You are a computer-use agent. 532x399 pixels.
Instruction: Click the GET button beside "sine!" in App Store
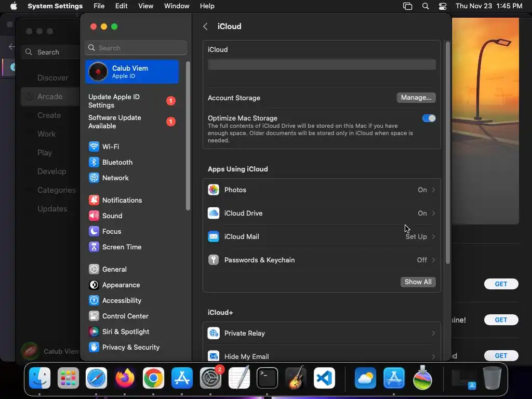click(x=501, y=320)
